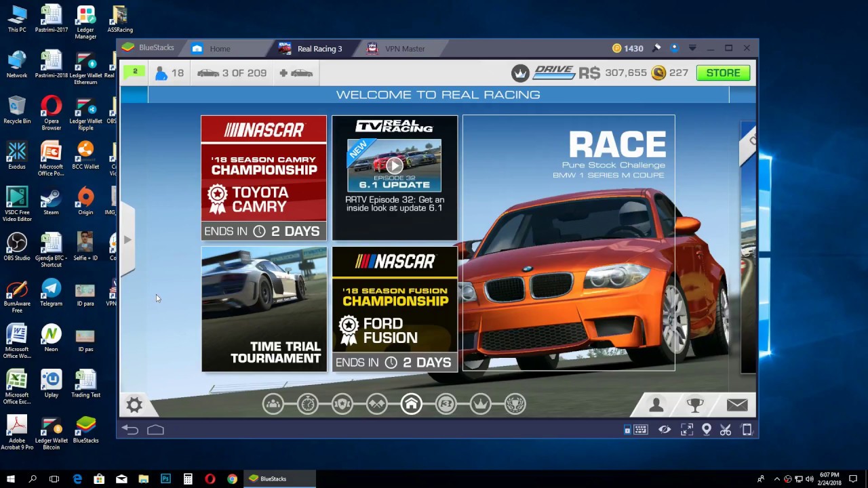Open the mail inbox envelope icon
This screenshot has width=868, height=488.
click(x=737, y=405)
